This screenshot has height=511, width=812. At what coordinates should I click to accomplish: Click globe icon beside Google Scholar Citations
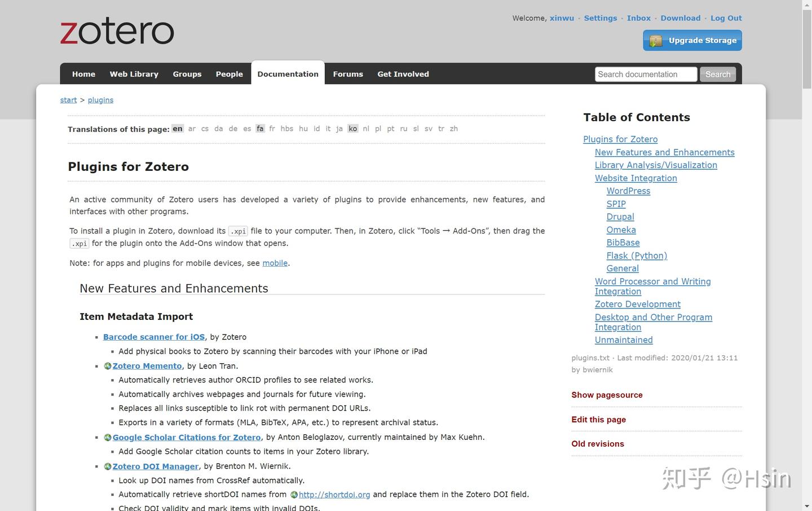click(107, 438)
